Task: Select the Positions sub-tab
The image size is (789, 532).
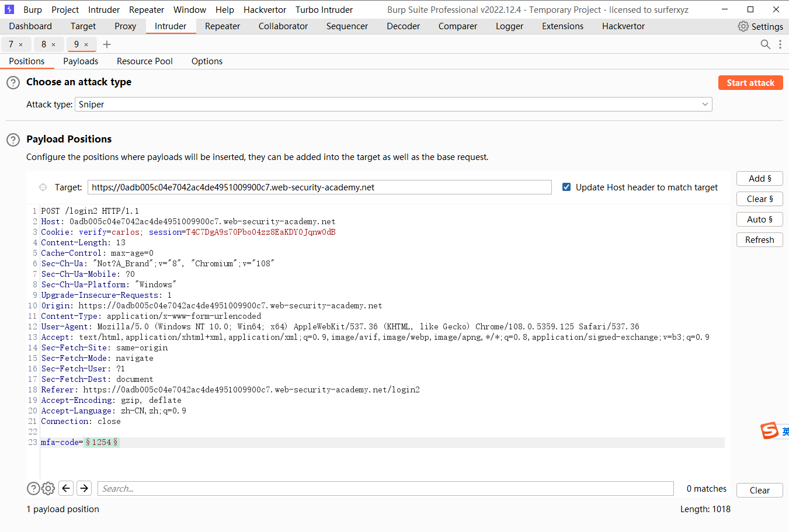Action: 27,61
